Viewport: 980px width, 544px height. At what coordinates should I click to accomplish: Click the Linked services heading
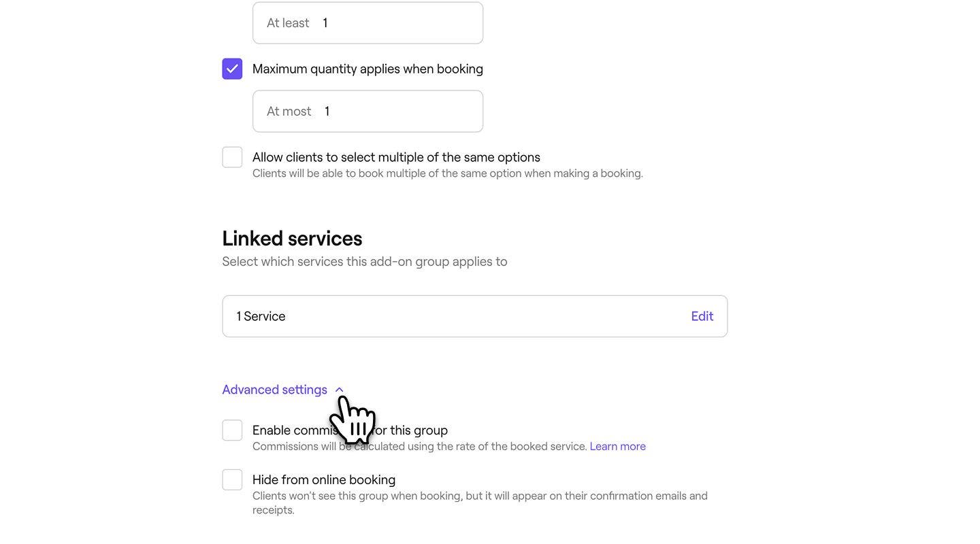[x=292, y=239]
